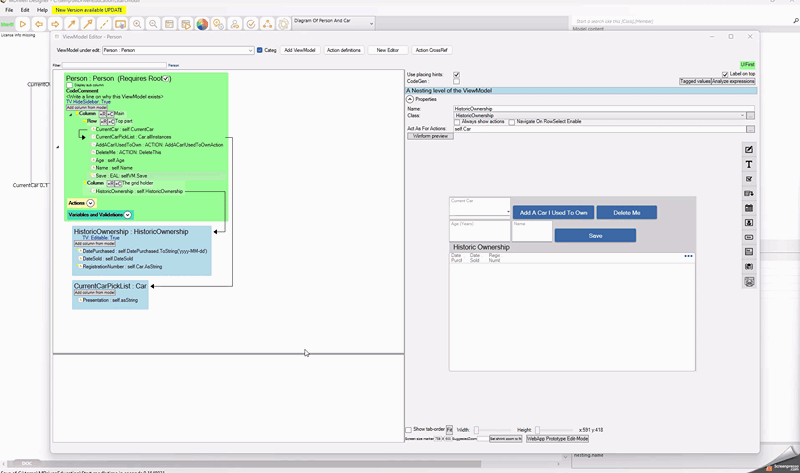Click the zoom out magnifier toolbar icon
Viewport: 800px width, 473px height.
pos(153,24)
